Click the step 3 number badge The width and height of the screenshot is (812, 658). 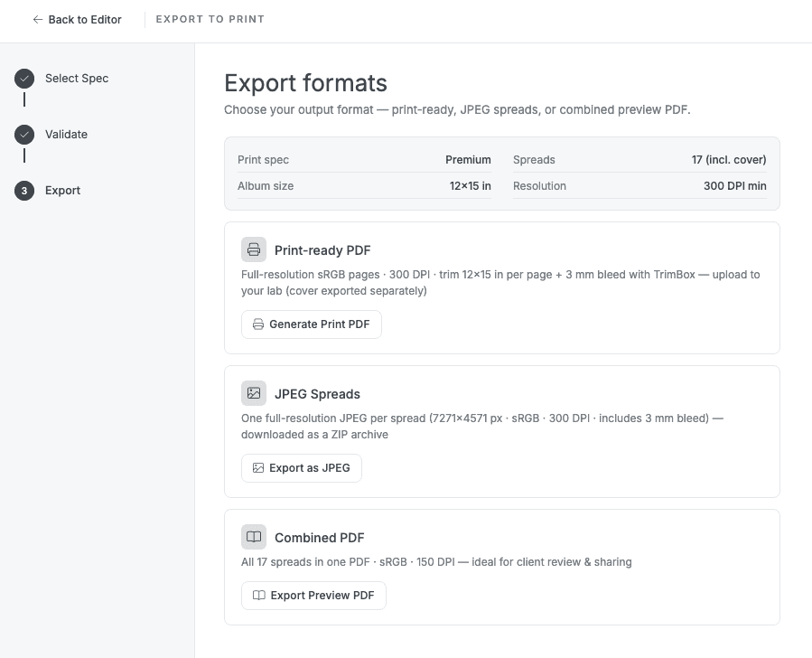point(24,191)
